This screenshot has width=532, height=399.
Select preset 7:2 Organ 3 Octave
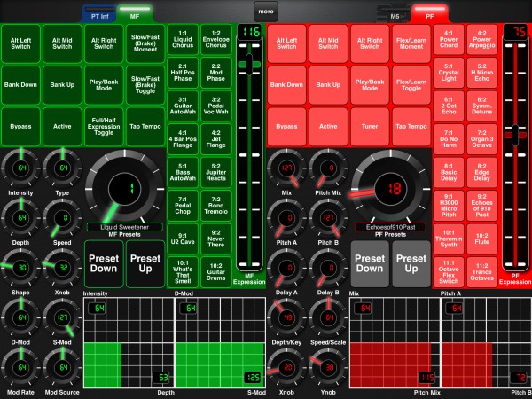tap(481, 139)
